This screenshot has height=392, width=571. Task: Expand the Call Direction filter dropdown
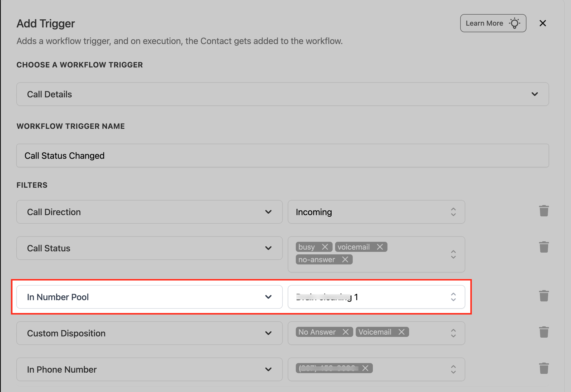[x=149, y=212]
